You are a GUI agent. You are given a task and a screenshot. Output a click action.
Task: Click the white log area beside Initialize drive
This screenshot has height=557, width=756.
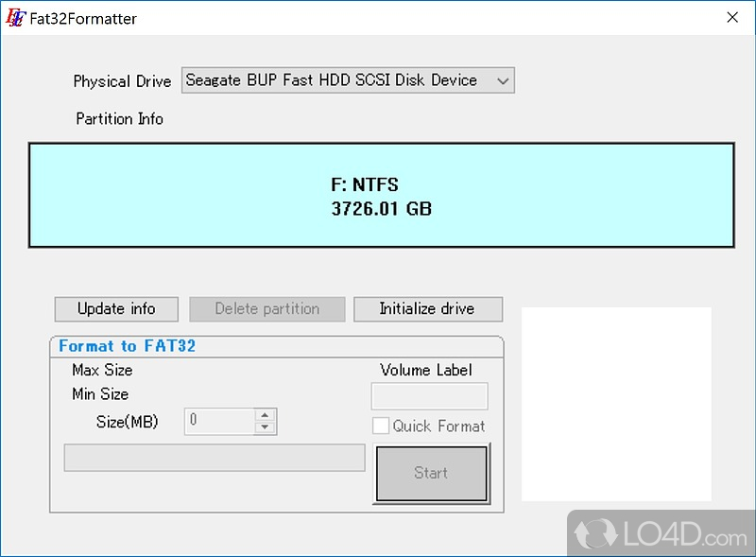[x=616, y=404]
